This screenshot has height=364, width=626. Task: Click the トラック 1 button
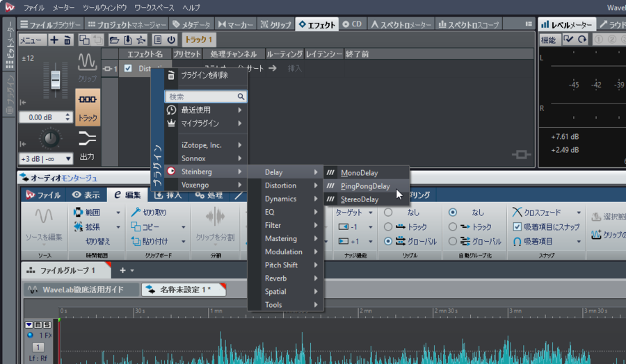(199, 40)
